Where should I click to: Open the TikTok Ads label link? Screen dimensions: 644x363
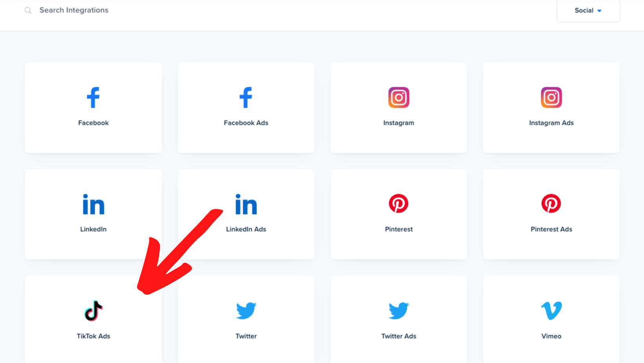click(93, 336)
